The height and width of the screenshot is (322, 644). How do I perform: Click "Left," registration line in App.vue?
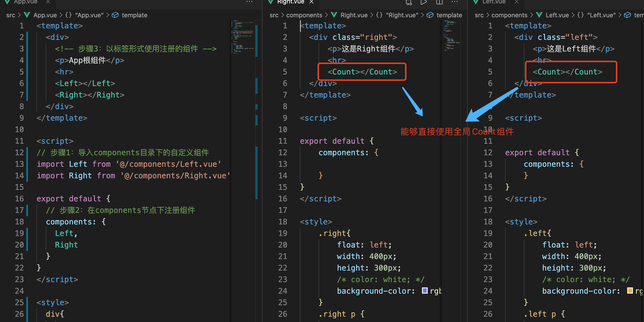coord(66,233)
